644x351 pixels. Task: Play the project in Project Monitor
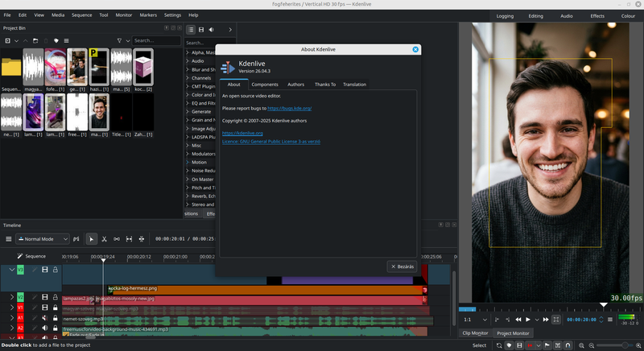(x=528, y=320)
